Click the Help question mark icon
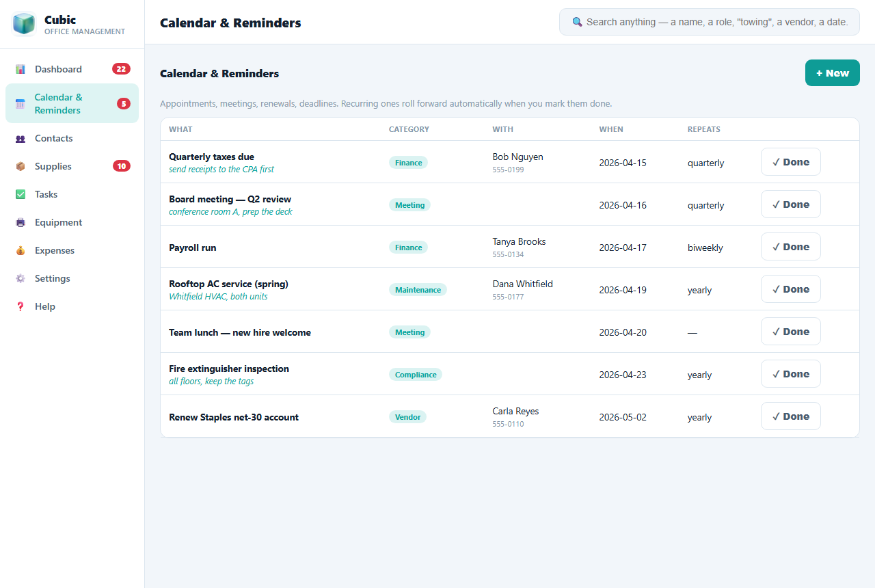 click(x=21, y=306)
